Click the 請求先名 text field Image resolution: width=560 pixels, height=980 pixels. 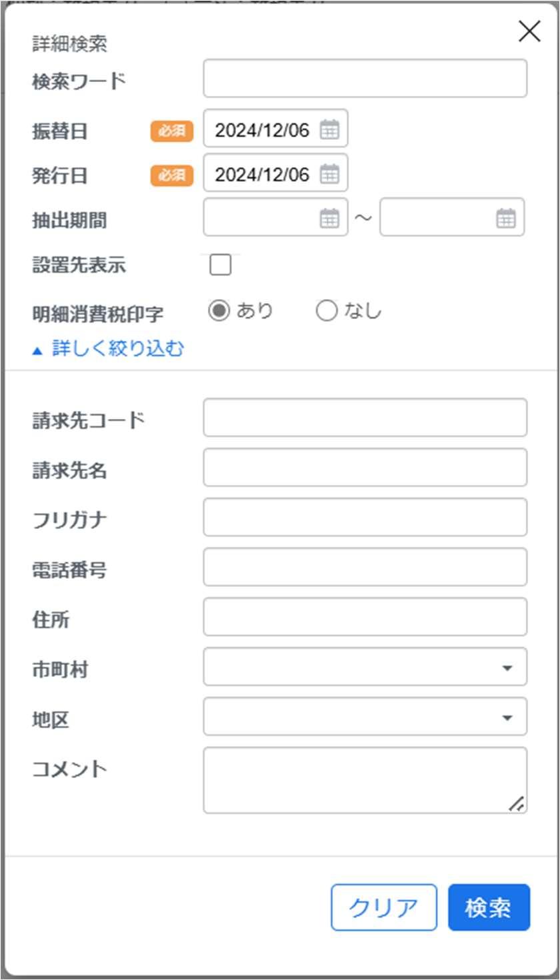point(365,468)
